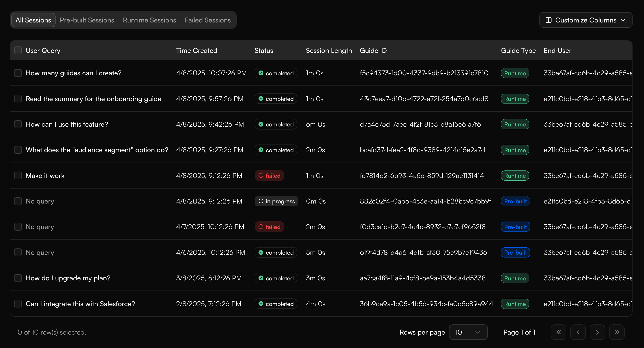The image size is (644, 348).
Task: Select the Make it work session checkbox
Action: tap(18, 176)
